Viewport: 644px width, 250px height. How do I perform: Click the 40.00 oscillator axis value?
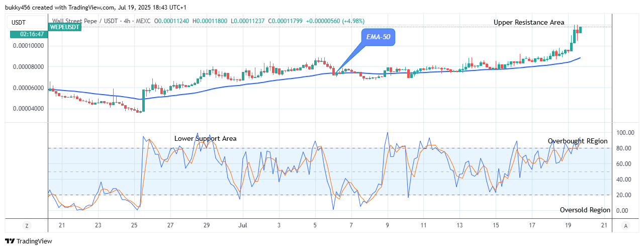(x=625, y=180)
